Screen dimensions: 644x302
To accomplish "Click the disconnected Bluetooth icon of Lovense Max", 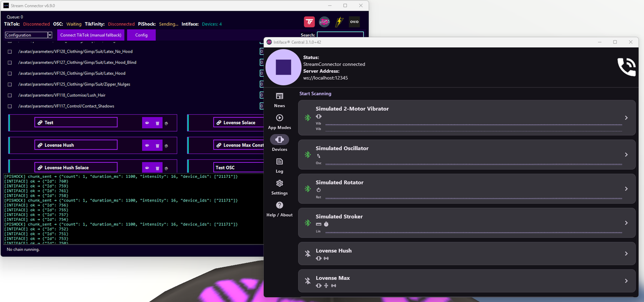I will [308, 281].
